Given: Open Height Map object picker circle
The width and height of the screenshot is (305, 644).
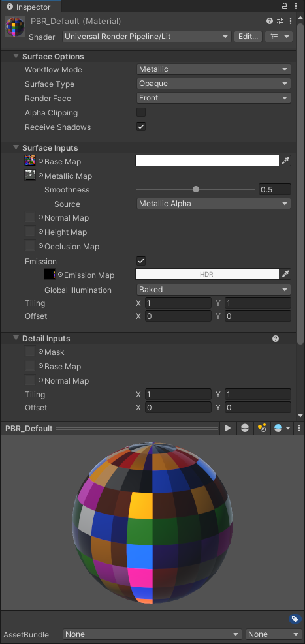Looking at the screenshot, I should click(40, 232).
